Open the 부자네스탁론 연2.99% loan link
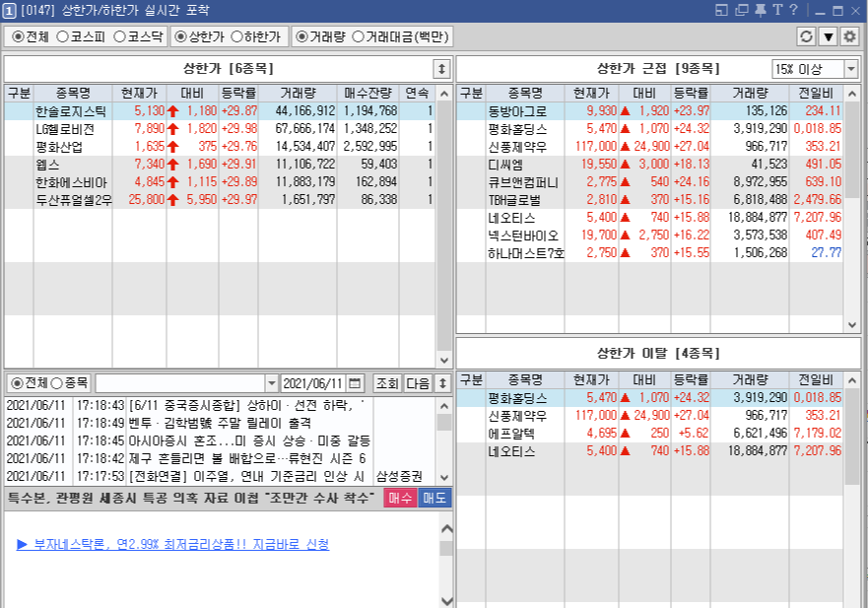868x608 pixels. pyautogui.click(x=172, y=544)
